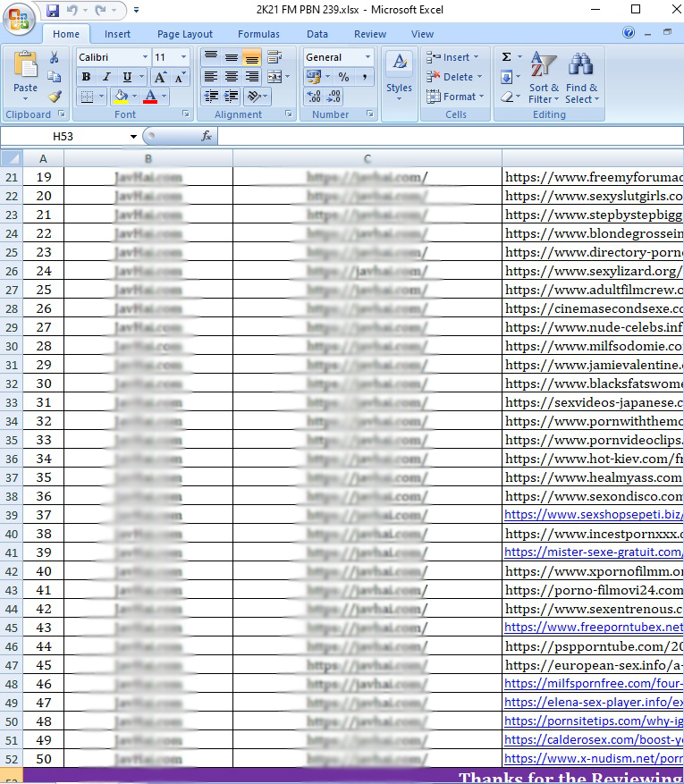This screenshot has height=784, width=684.
Task: Switch to the Insert tab
Action: click(117, 34)
